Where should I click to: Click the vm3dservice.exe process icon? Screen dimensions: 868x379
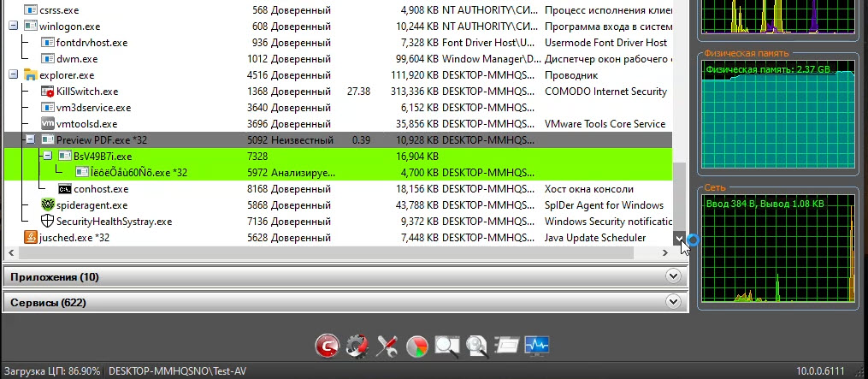click(48, 108)
